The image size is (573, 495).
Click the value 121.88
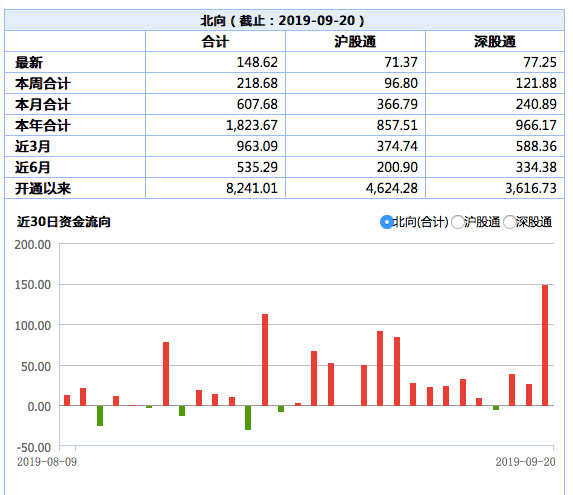536,83
